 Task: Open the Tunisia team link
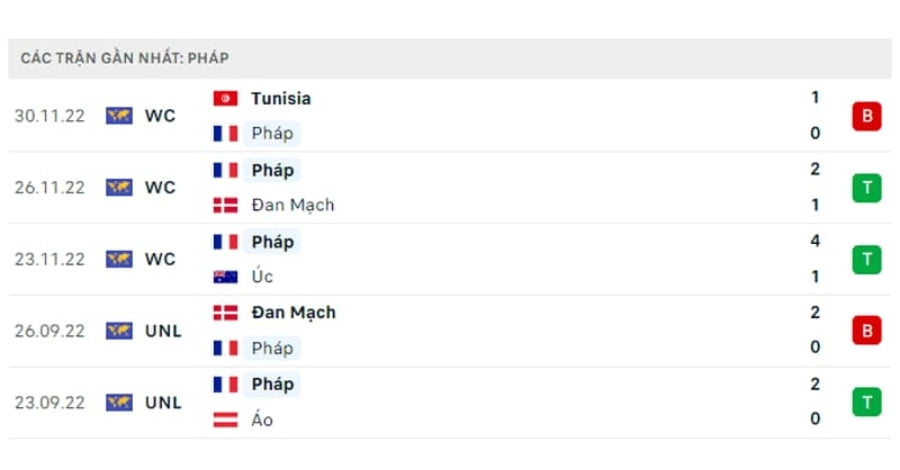[281, 99]
